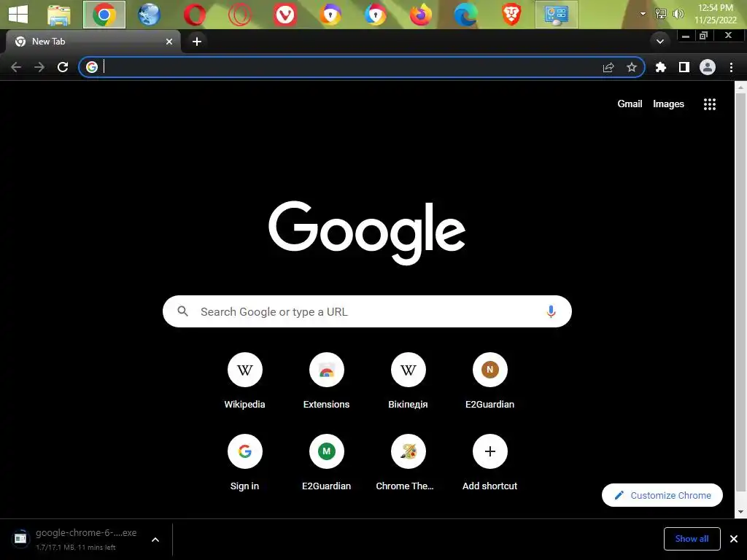Image resolution: width=747 pixels, height=560 pixels.
Task: Open the Google apps grid
Action: [709, 104]
